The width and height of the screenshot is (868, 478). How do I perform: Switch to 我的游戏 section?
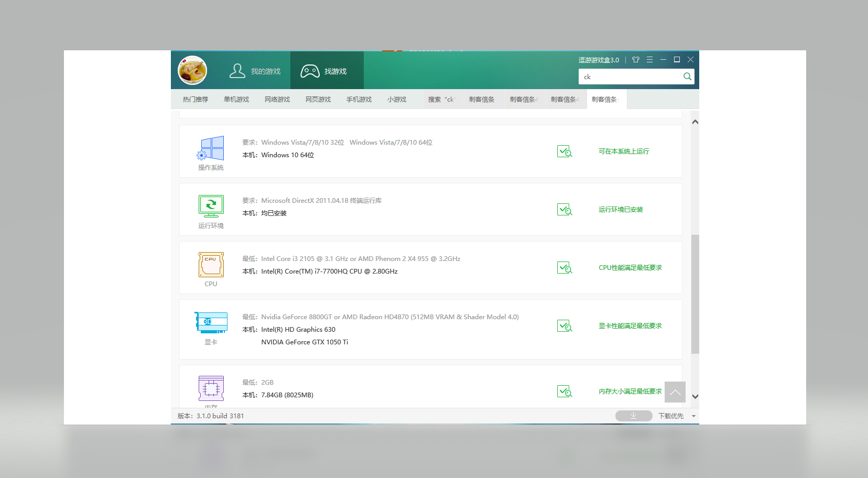255,71
